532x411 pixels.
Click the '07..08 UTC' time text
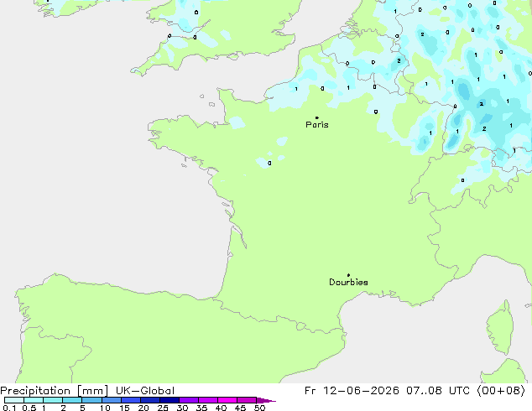pyautogui.click(x=438, y=391)
